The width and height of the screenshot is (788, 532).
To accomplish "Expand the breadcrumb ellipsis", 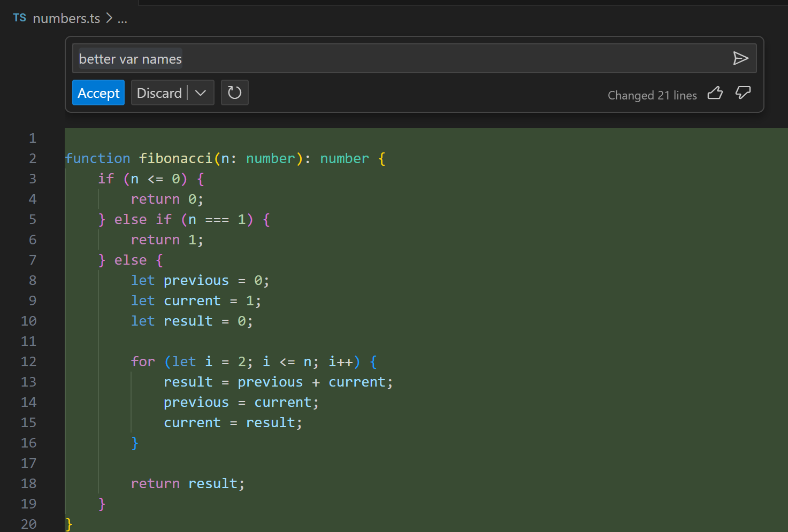I will coord(123,19).
